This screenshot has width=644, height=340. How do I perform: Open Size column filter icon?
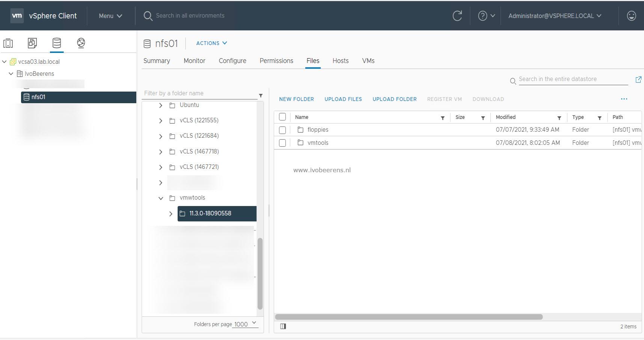tap(483, 118)
